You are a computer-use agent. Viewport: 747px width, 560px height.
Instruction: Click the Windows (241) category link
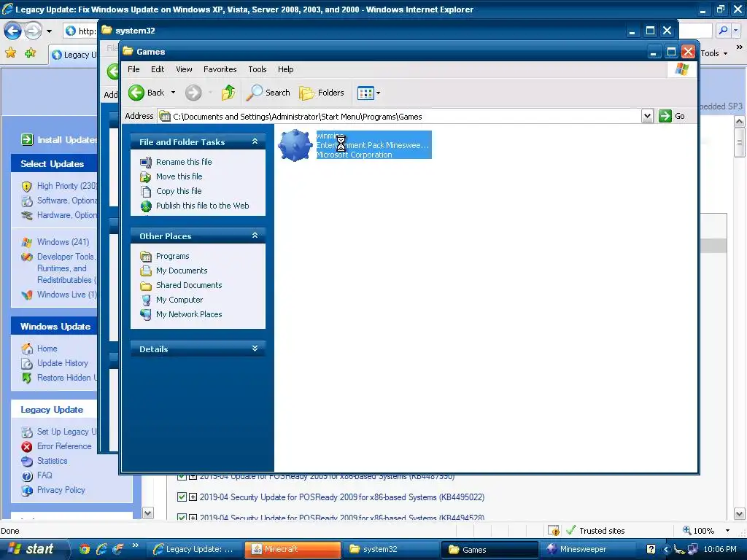point(63,242)
